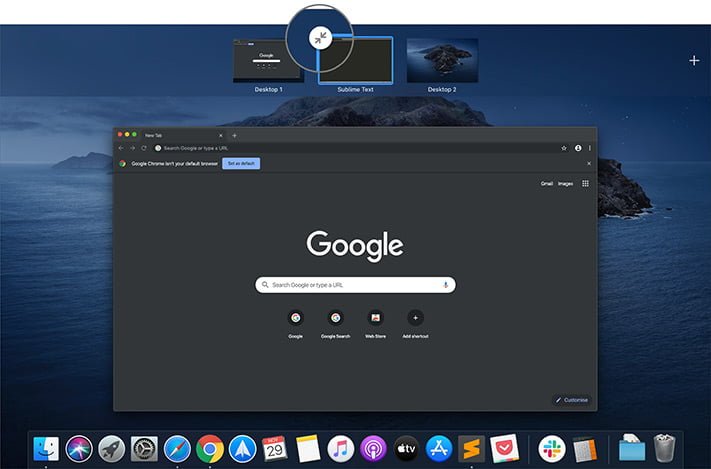Open Podcasts from the Dock

tap(373, 449)
